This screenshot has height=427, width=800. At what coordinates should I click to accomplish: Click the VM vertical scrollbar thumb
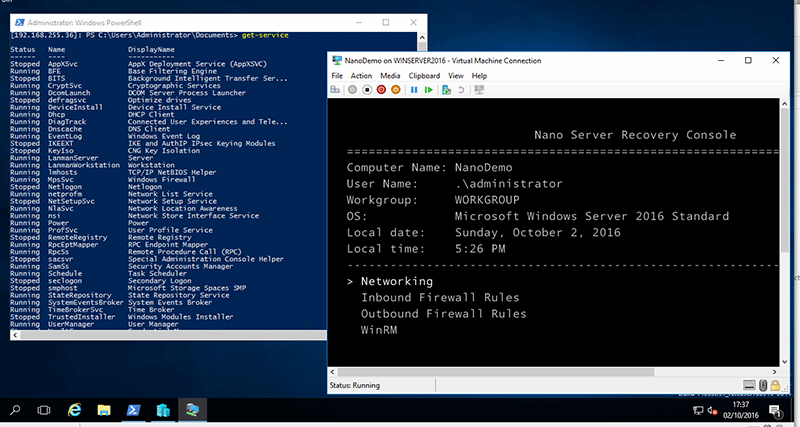[x=785, y=179]
